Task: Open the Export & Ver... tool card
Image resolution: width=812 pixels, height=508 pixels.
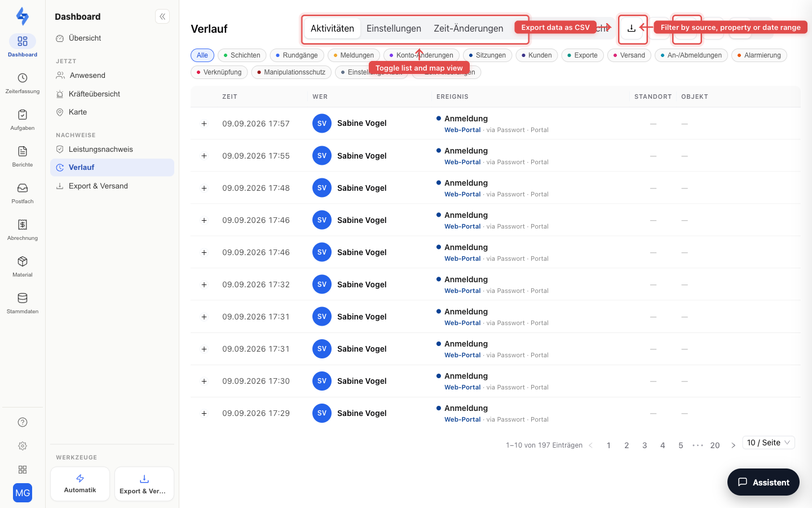Action: [x=144, y=484]
